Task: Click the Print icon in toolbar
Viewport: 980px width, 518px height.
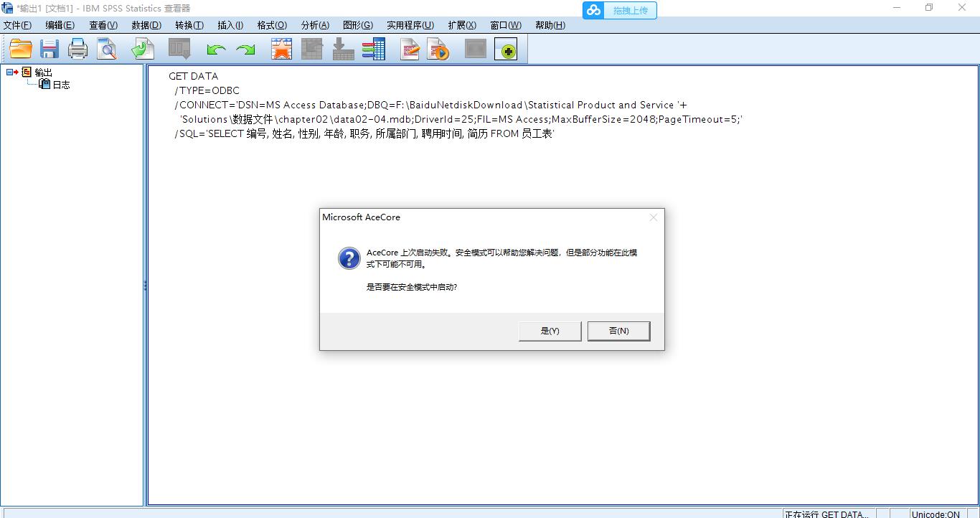Action: point(77,49)
